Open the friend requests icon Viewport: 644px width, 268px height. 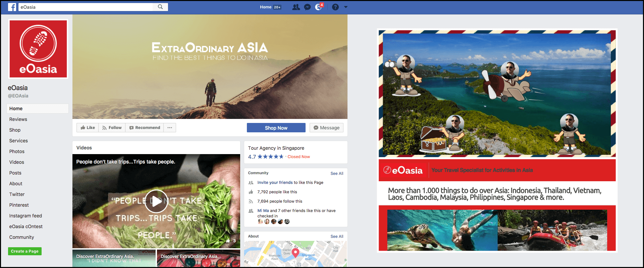pos(296,7)
